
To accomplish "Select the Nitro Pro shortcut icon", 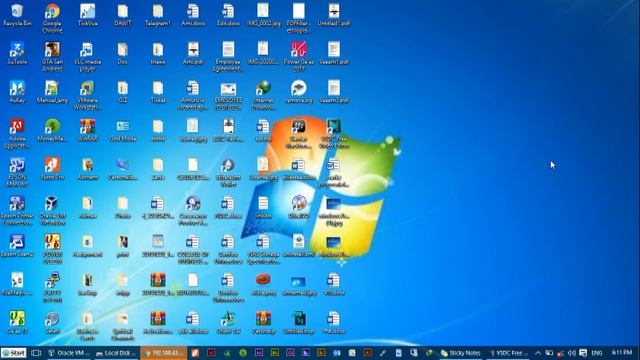I will (52, 168).
